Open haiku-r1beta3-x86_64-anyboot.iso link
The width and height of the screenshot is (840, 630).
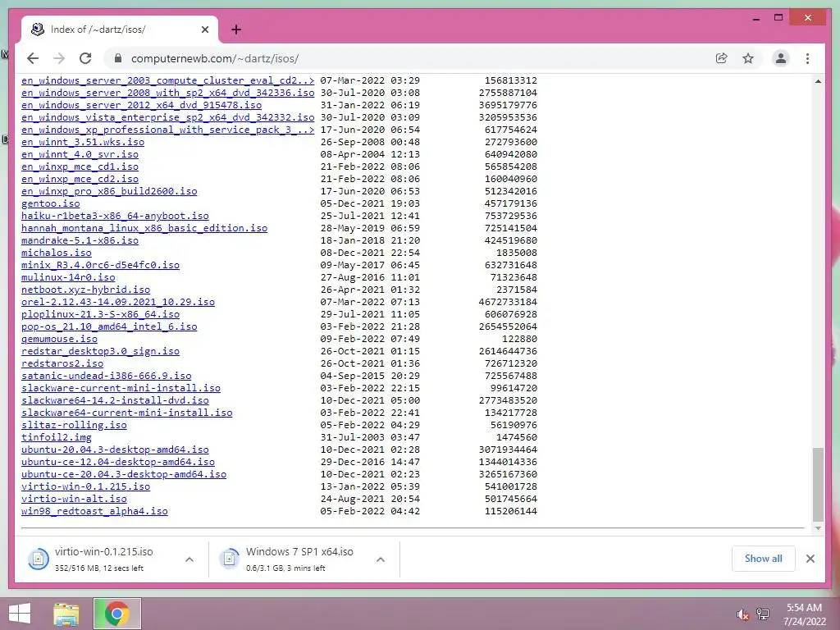(x=115, y=216)
